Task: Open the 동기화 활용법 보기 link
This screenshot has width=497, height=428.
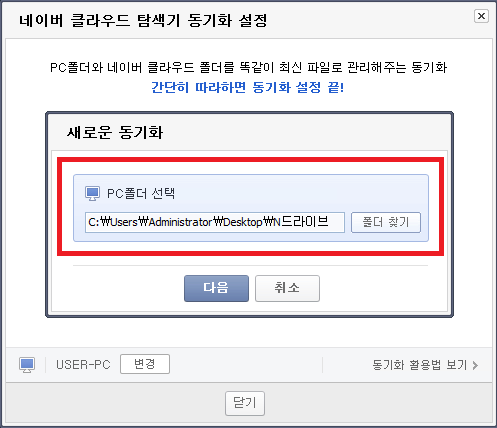Action: (420, 365)
